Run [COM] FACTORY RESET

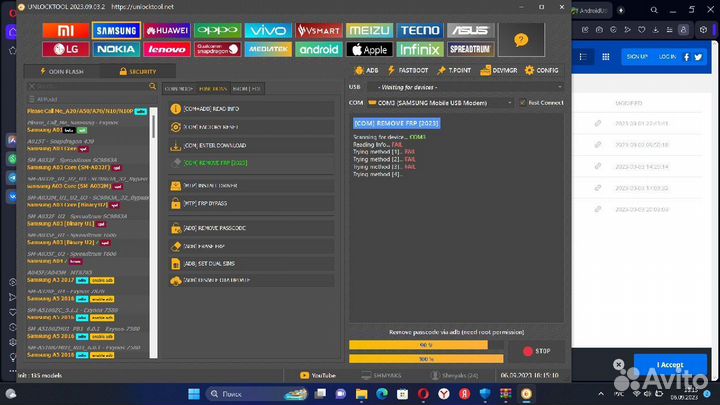(251, 127)
